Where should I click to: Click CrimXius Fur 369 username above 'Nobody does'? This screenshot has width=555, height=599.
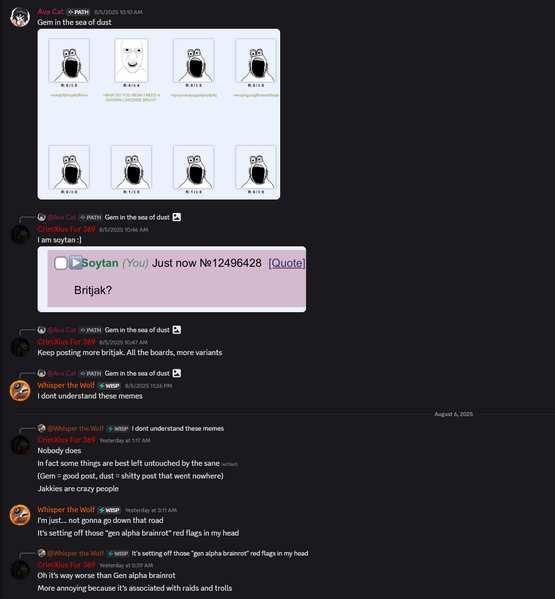(66, 440)
